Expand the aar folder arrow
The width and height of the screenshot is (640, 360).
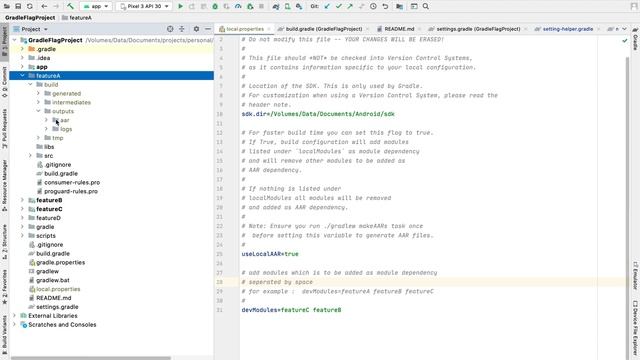point(46,120)
